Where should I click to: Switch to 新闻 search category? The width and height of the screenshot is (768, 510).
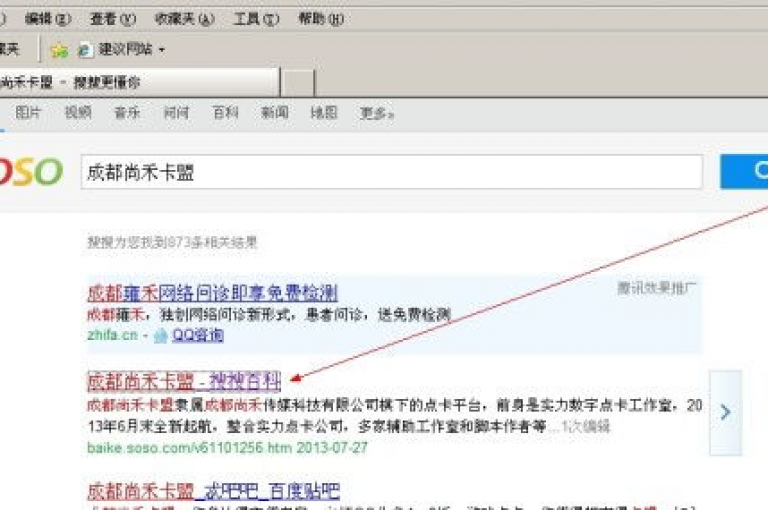click(x=274, y=113)
